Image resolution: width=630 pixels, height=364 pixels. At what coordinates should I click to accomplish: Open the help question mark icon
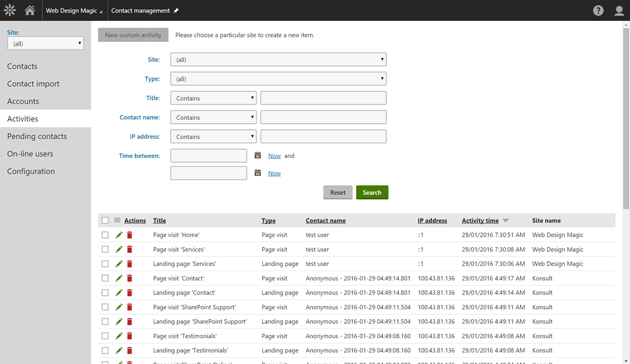(598, 10)
